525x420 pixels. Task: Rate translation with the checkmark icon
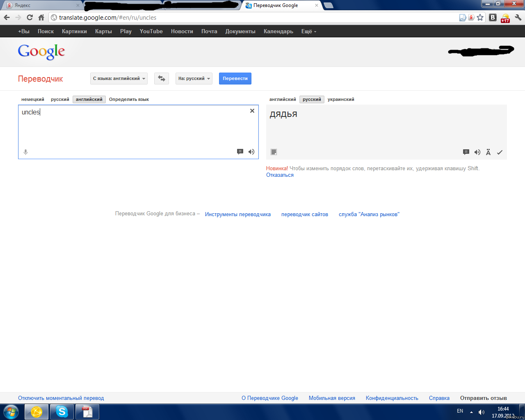(500, 152)
